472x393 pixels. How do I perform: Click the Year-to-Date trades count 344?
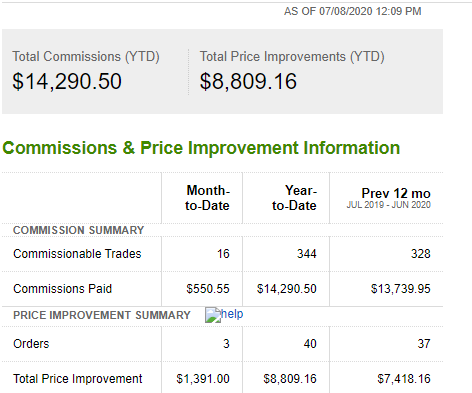(307, 254)
